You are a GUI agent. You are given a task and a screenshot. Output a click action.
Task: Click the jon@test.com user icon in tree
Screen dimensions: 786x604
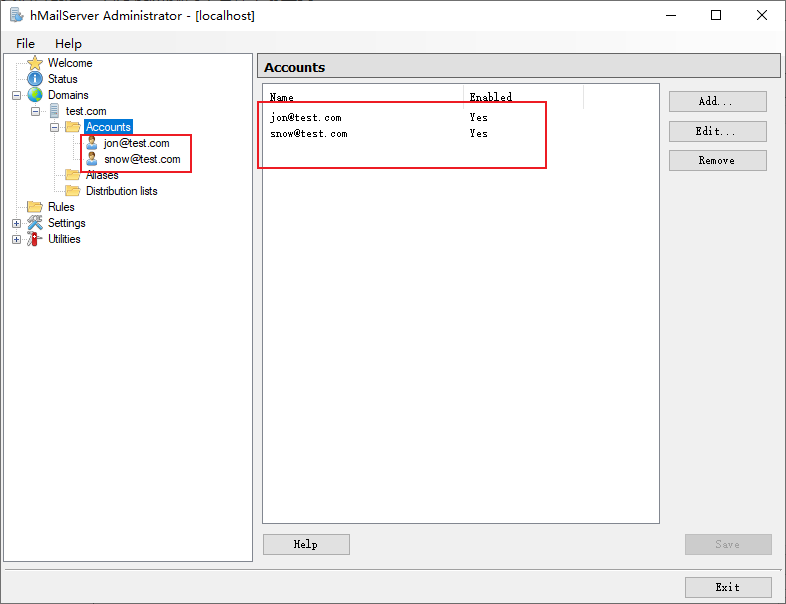click(92, 143)
